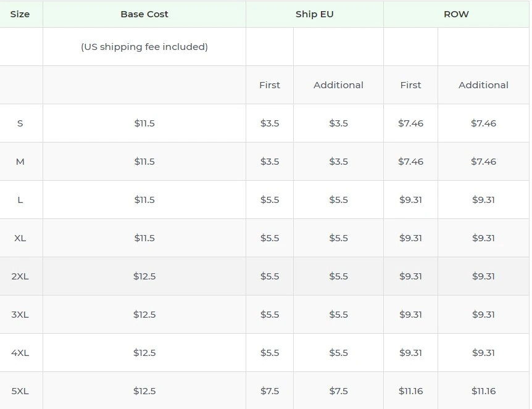Image resolution: width=532 pixels, height=409 pixels.
Task: Select the ROW column header
Action: tap(456, 14)
